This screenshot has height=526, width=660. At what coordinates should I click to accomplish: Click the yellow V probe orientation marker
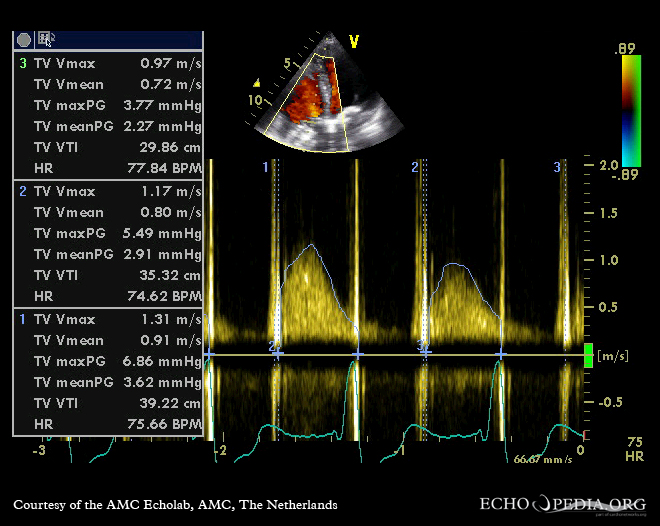click(x=353, y=41)
